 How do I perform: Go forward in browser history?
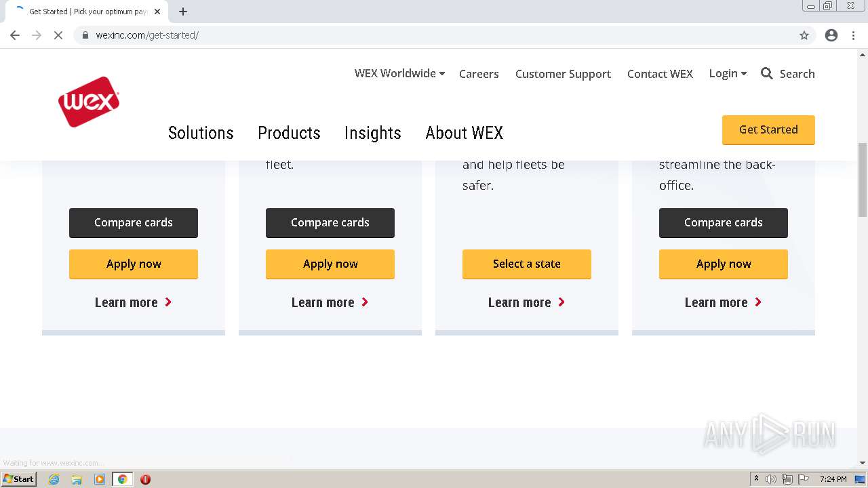tap(37, 35)
